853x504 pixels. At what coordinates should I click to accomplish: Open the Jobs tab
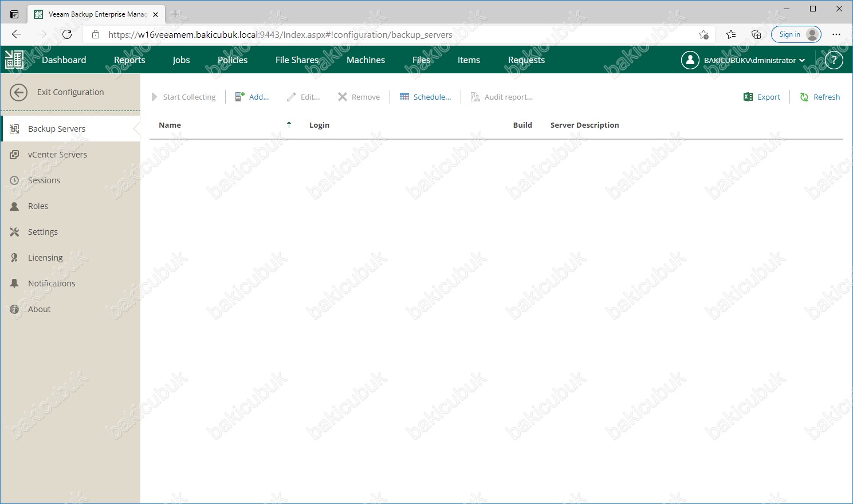[x=181, y=60]
